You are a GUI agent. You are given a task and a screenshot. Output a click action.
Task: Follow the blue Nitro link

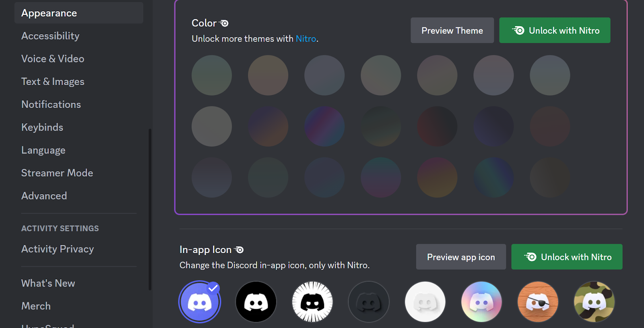(306, 39)
